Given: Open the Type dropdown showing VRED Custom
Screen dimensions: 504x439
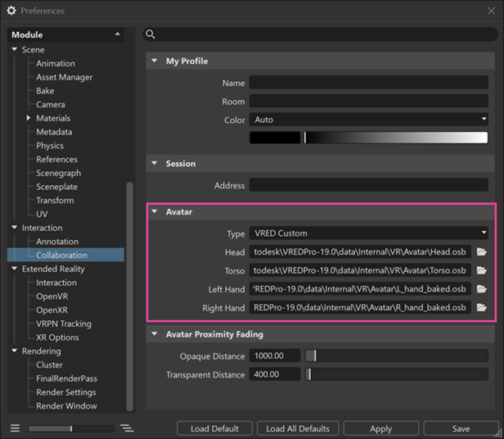Looking at the screenshot, I should click(x=369, y=233).
